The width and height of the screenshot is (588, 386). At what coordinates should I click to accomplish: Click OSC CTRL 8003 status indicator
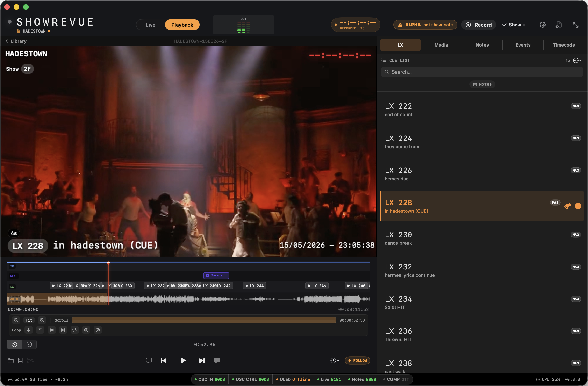[251, 379]
